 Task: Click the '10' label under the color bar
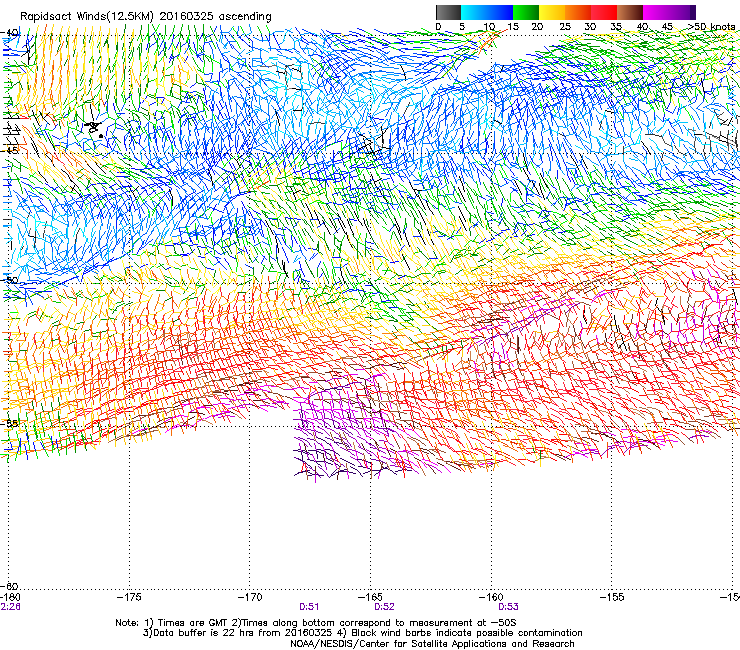click(489, 27)
